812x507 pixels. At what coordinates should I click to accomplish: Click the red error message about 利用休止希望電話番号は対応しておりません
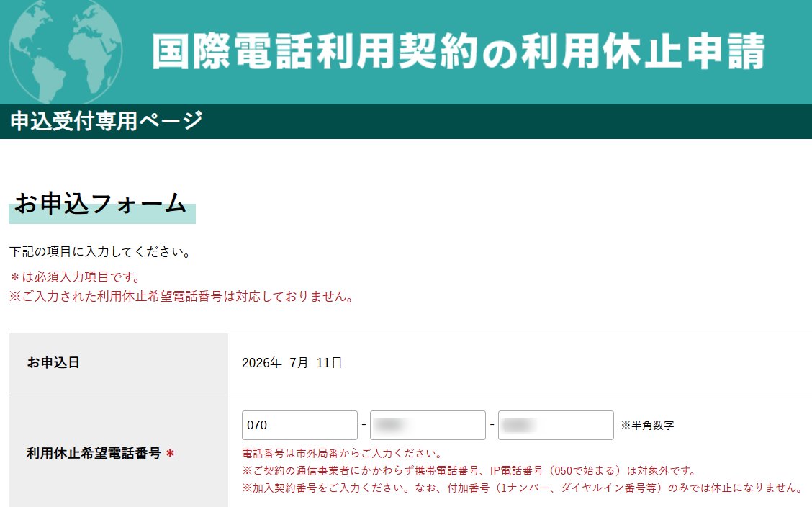coord(182,297)
